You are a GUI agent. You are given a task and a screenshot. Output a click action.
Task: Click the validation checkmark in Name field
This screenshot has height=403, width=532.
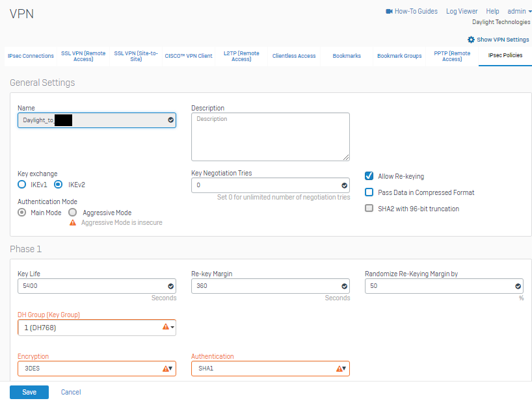170,120
